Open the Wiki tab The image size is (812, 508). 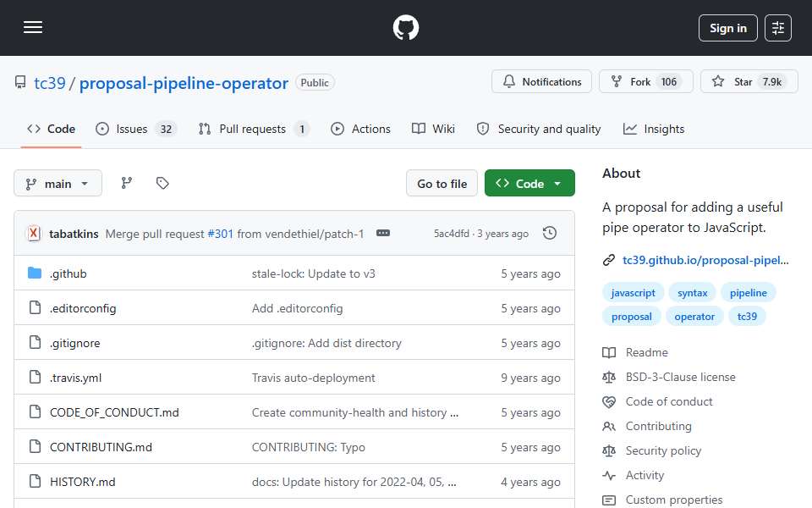pyautogui.click(x=433, y=129)
